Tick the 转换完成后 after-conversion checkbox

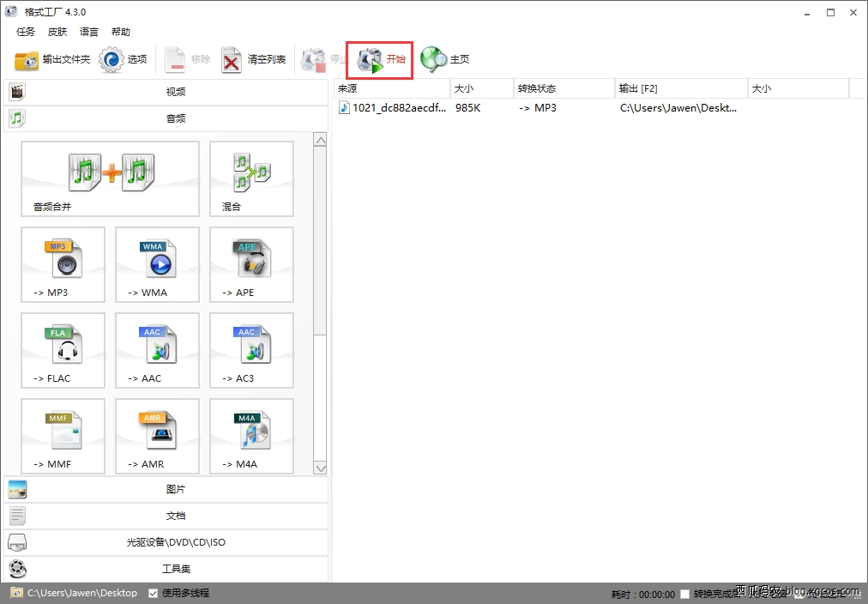(x=684, y=594)
